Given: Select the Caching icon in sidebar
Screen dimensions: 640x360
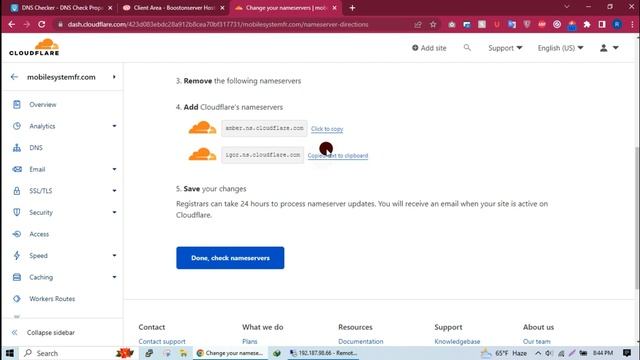Looking at the screenshot, I should pos(17,277).
